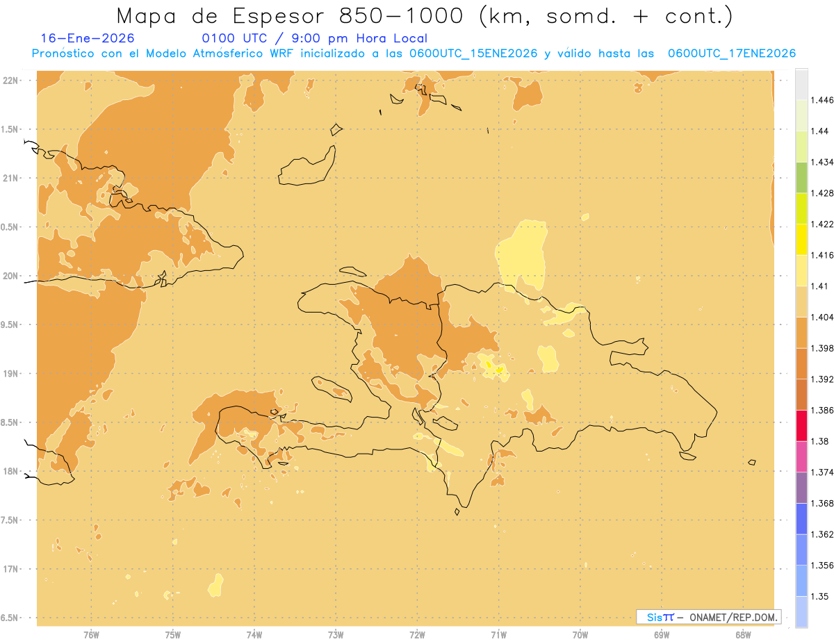Click the 'ONAMET/REP.DOM.' credit text

coord(733,617)
